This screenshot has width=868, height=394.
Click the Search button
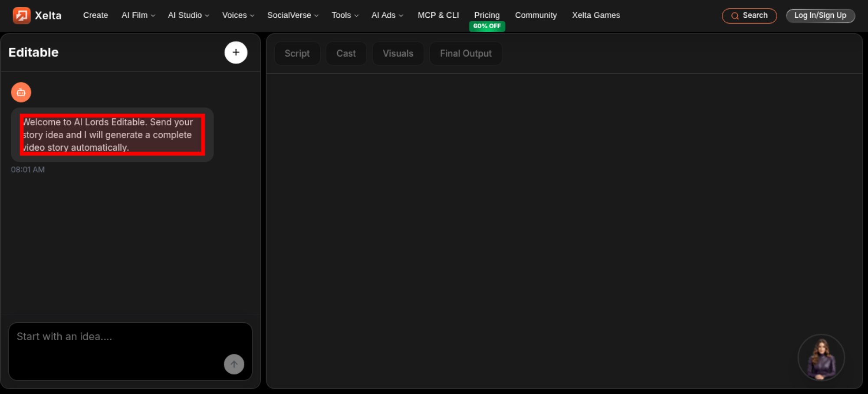[749, 16]
